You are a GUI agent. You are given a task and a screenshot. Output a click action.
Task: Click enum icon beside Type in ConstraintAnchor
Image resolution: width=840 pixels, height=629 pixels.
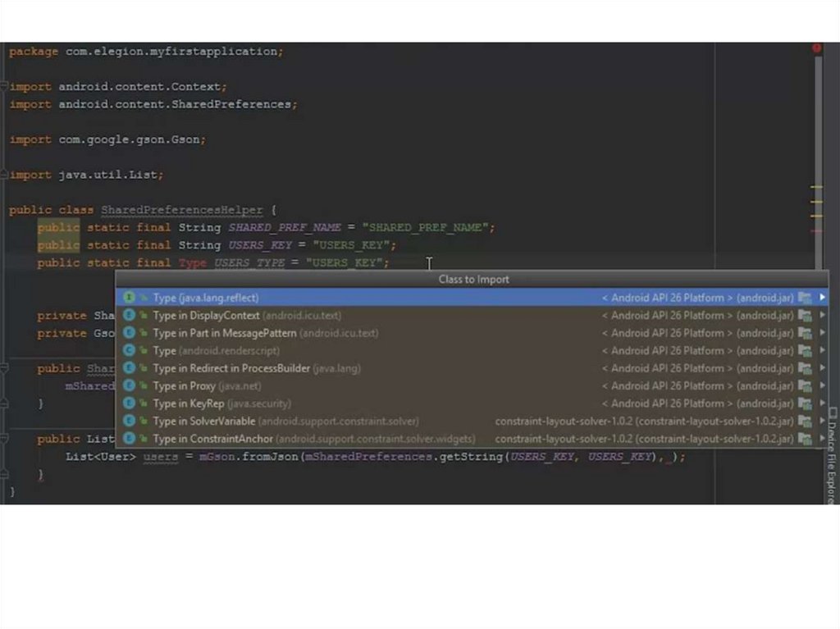(129, 439)
